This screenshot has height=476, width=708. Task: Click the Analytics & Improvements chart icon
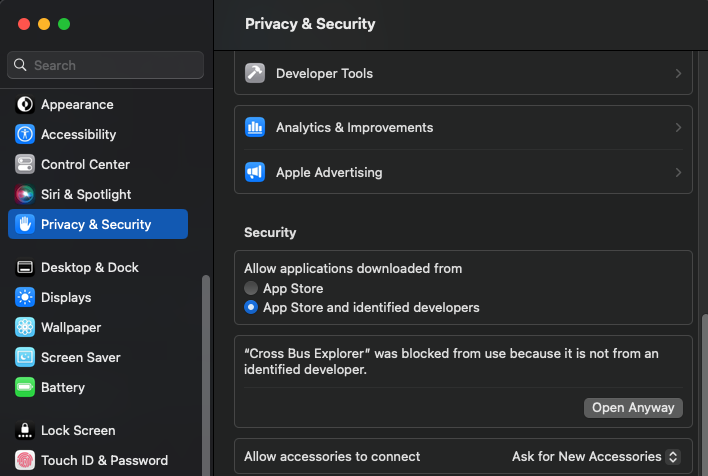click(x=255, y=127)
